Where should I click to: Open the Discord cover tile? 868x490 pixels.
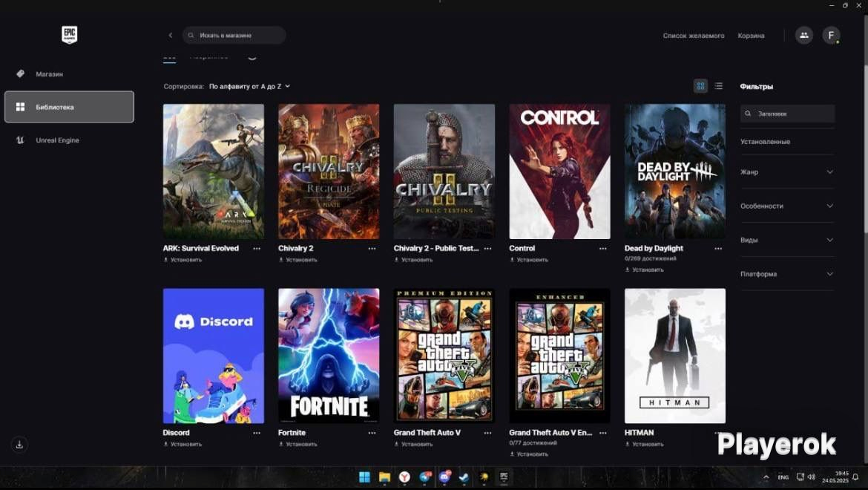click(x=213, y=356)
